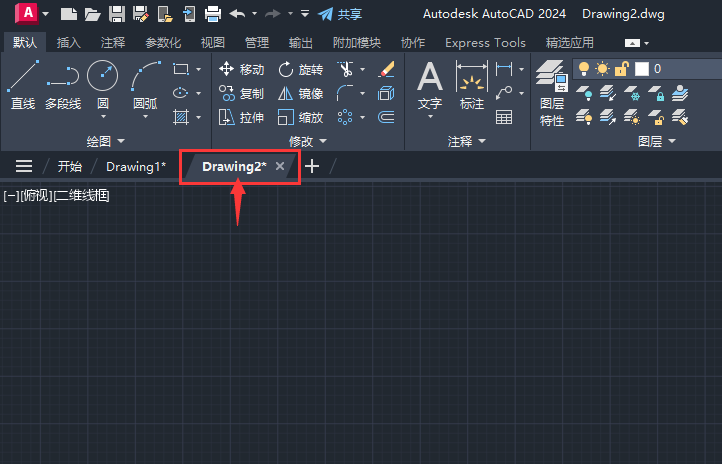The height and width of the screenshot is (464, 722).
Task: Toggle the layer lock padlock icon
Action: pyautogui.click(x=621, y=69)
